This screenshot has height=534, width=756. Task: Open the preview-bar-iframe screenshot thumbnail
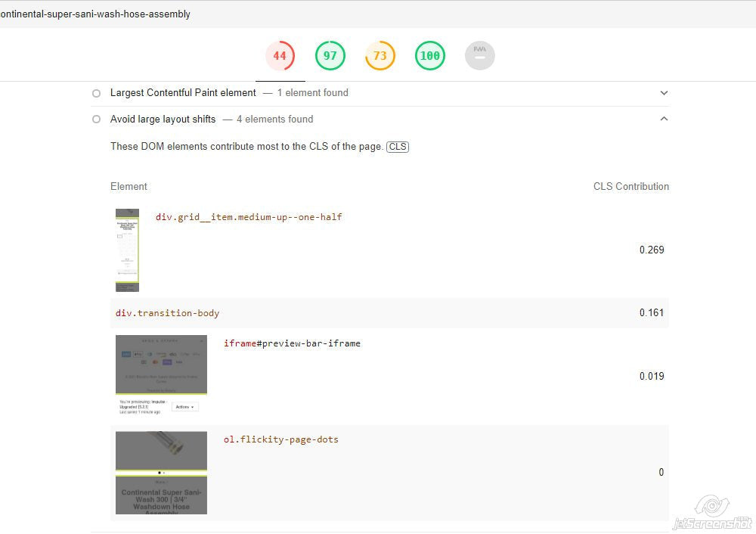161,376
